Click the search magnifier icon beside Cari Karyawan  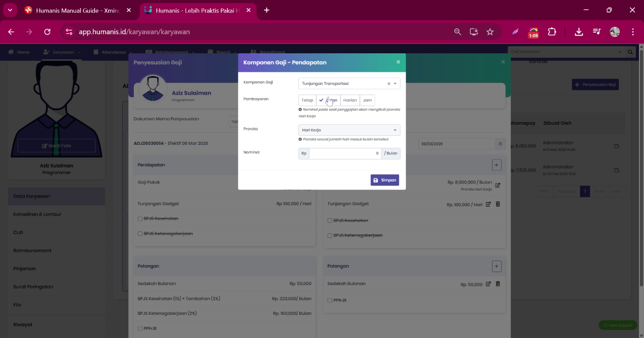pos(630,51)
